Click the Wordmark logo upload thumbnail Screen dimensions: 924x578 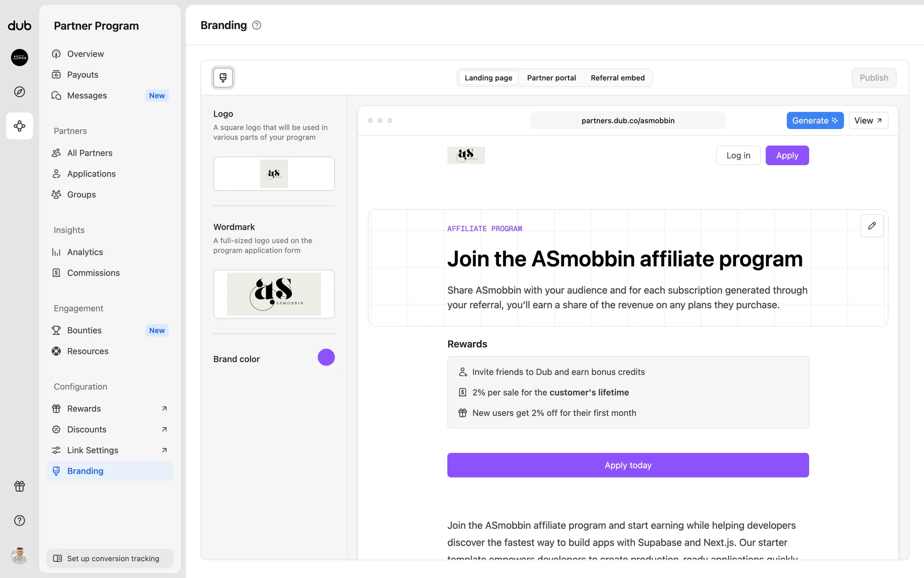coord(274,294)
